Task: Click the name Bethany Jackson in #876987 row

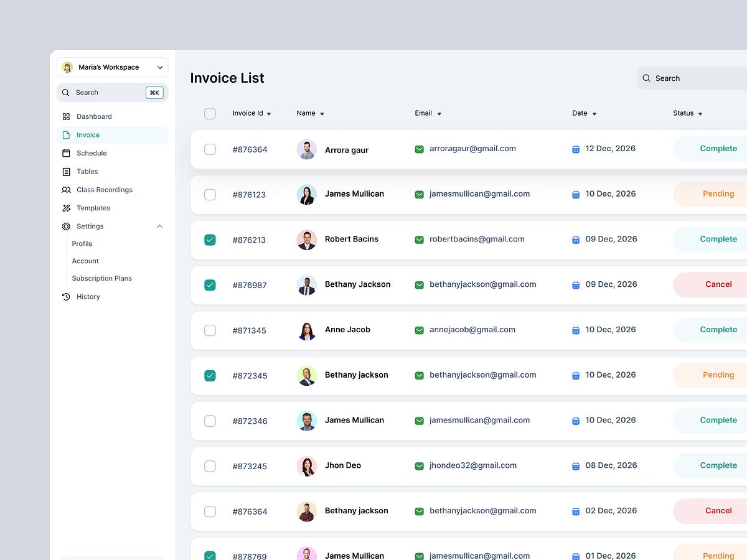Action: pos(358,284)
